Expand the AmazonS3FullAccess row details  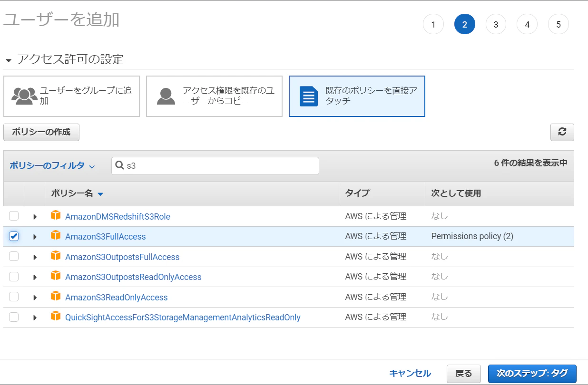35,237
